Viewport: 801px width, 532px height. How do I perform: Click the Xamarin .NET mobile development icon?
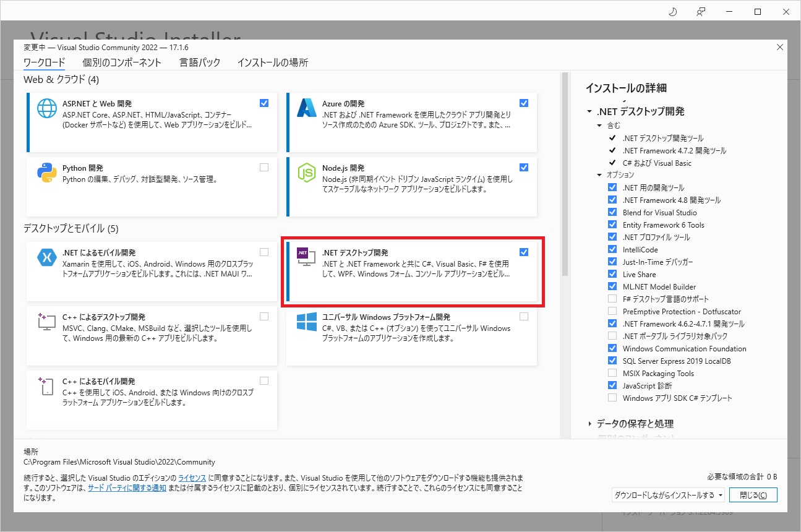(46, 257)
